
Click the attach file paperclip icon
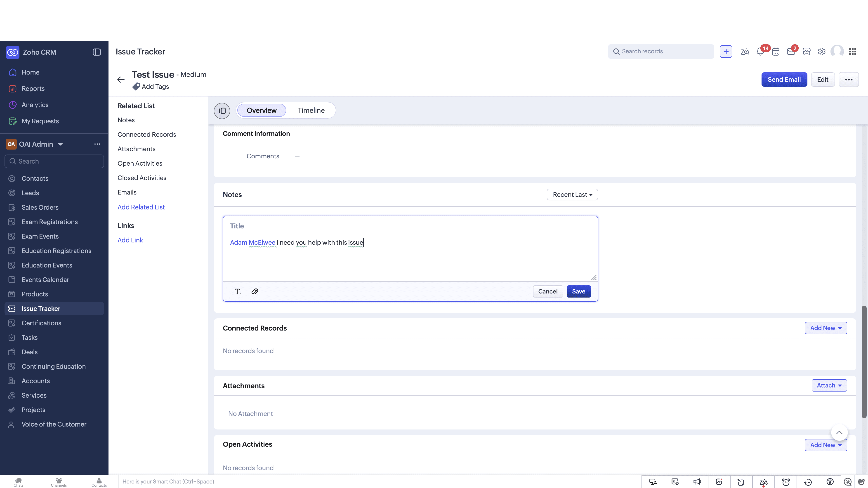[x=255, y=292]
